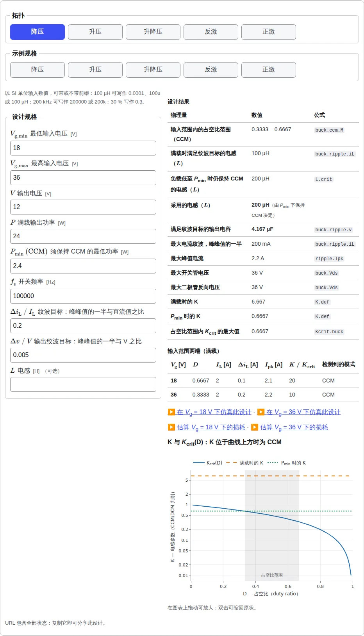Click formula tag buck.Vds in 最大开关管电压 row
Viewport: 364px width, 636px height.
(327, 273)
